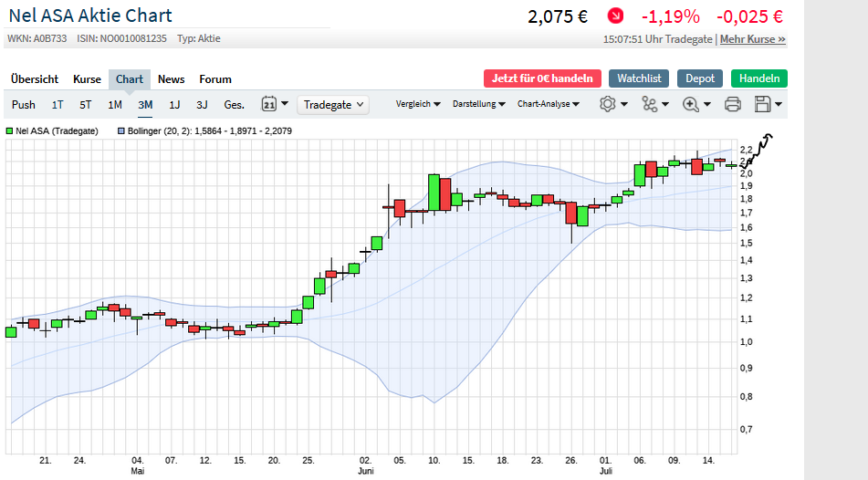
Task: Go to the News tab
Action: [171, 79]
